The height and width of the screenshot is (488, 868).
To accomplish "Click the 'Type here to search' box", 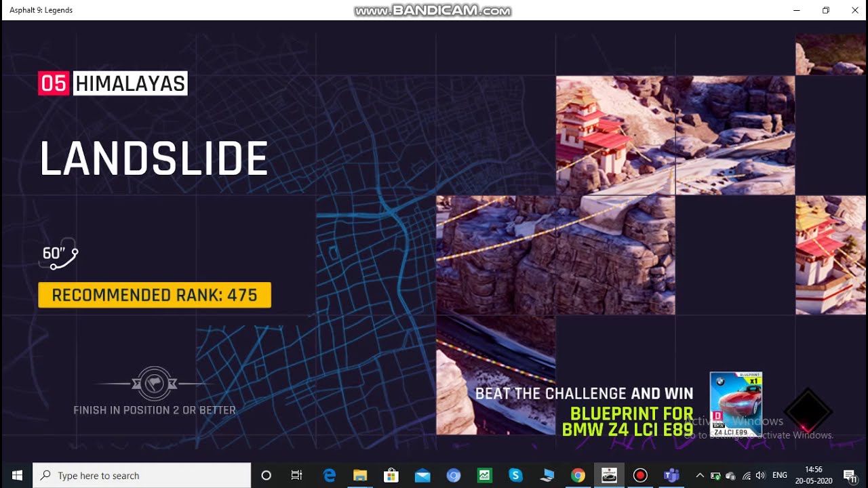I will click(142, 475).
